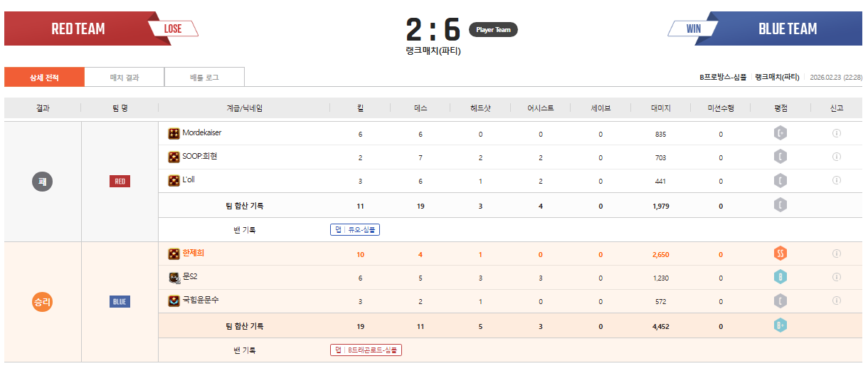868x371 pixels.
Task: Click the orange SS grade badge for 한제희
Action: 780,254
